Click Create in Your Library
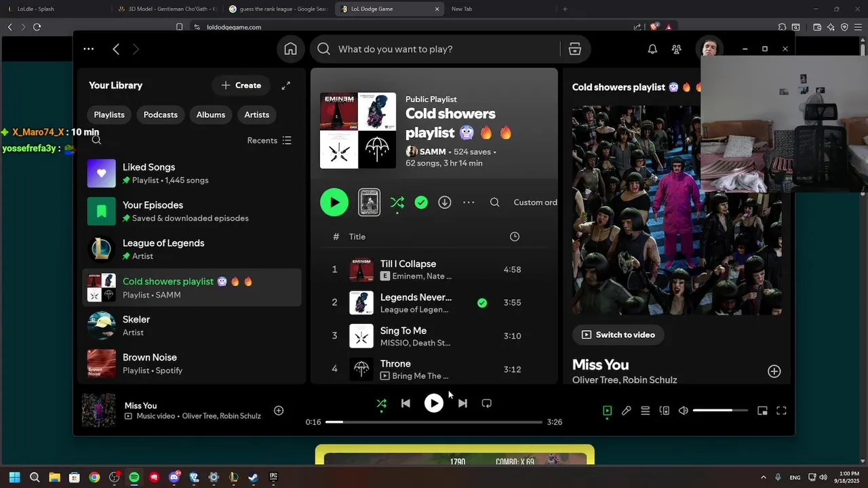Screen dimensions: 868x488 (x=241, y=85)
